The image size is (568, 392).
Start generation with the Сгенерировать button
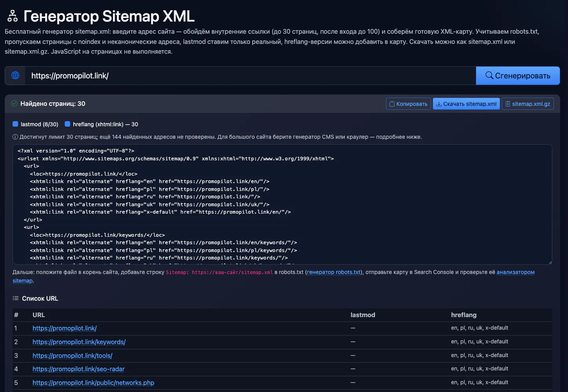coord(518,76)
